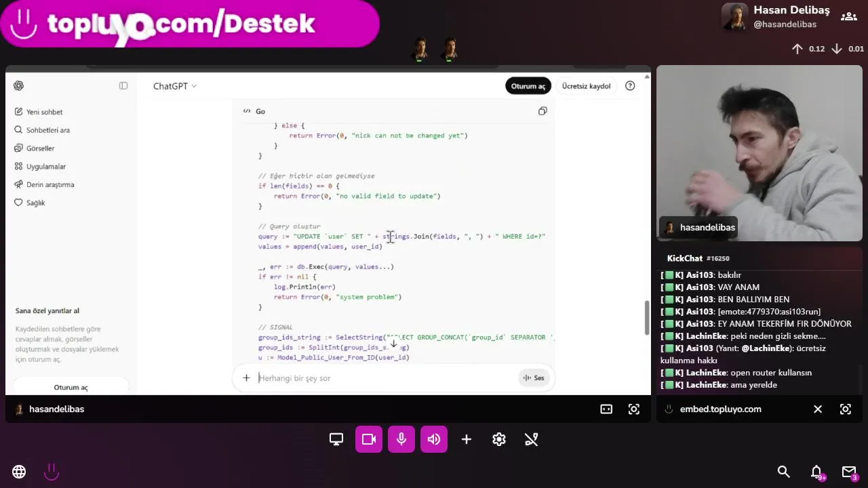Jump to bottom with the down arrow button
The width and height of the screenshot is (868, 488).
(393, 344)
